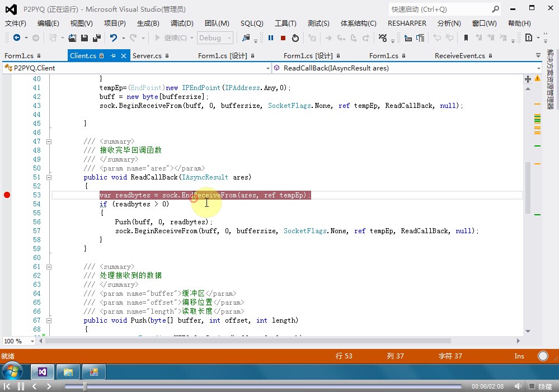Viewport: 559px width, 392px height.
Task: Switch to the Server.cs tab
Action: click(x=147, y=56)
